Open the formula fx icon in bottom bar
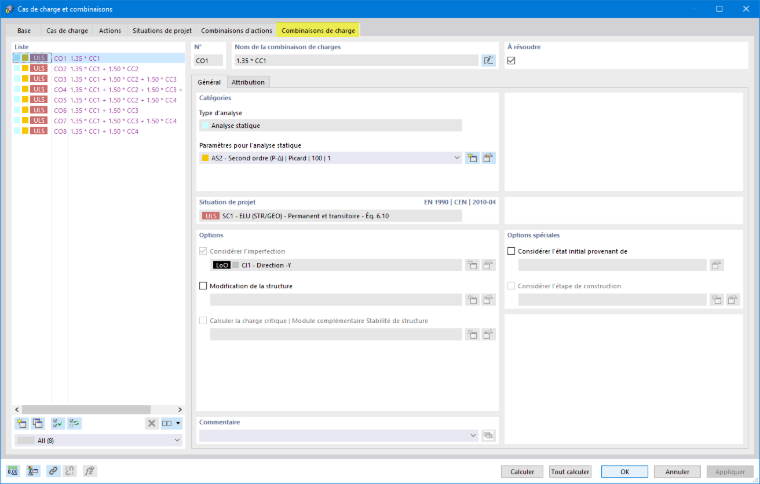This screenshot has height=484, width=760. tap(90, 471)
